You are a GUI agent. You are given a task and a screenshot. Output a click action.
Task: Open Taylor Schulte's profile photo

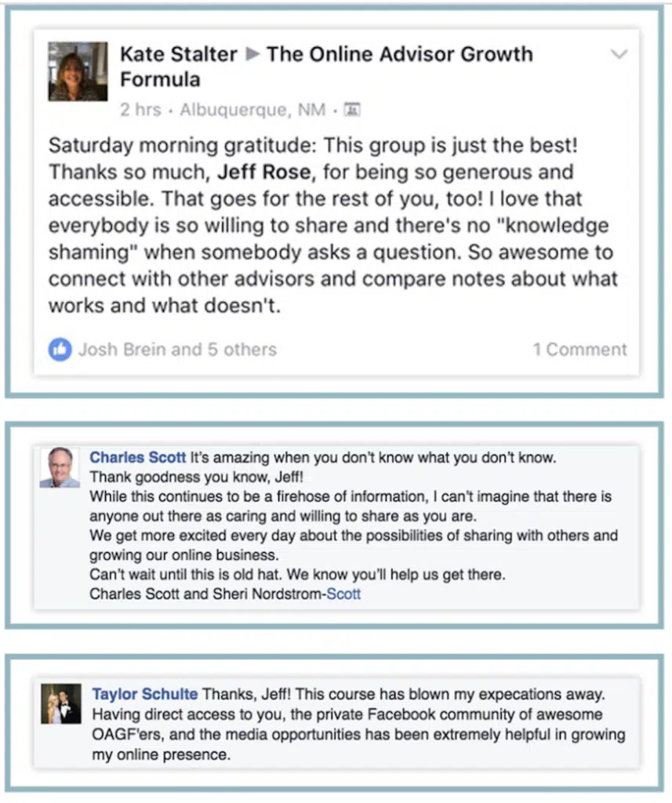tap(61, 703)
